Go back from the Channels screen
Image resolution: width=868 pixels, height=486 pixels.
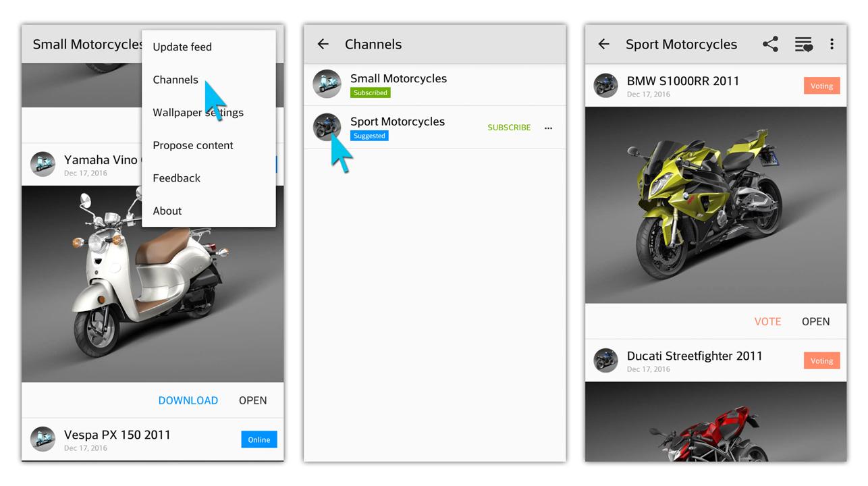pyautogui.click(x=323, y=45)
